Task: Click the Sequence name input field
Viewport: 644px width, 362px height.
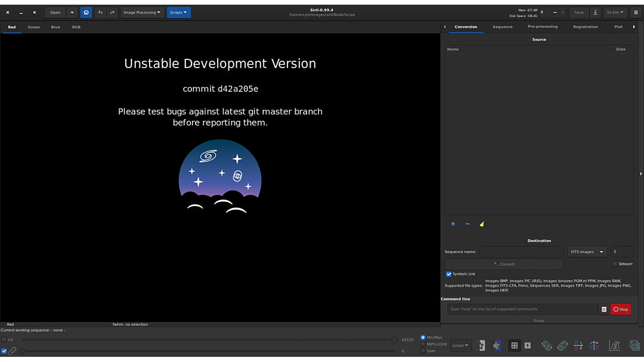Action: pos(521,252)
